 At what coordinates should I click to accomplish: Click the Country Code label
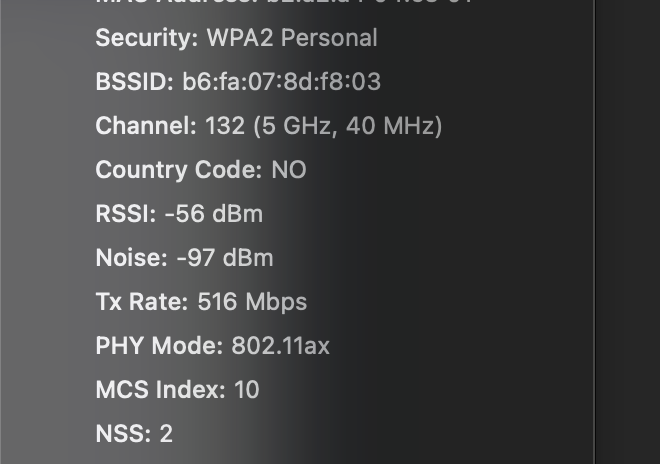pos(178,170)
